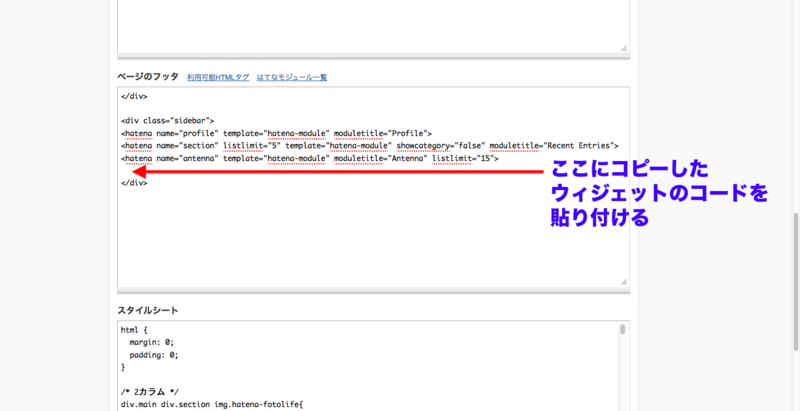This screenshot has height=411, width=800.
Task: Click the div.main div.section img.hatena-fotolife line
Action: (212, 404)
